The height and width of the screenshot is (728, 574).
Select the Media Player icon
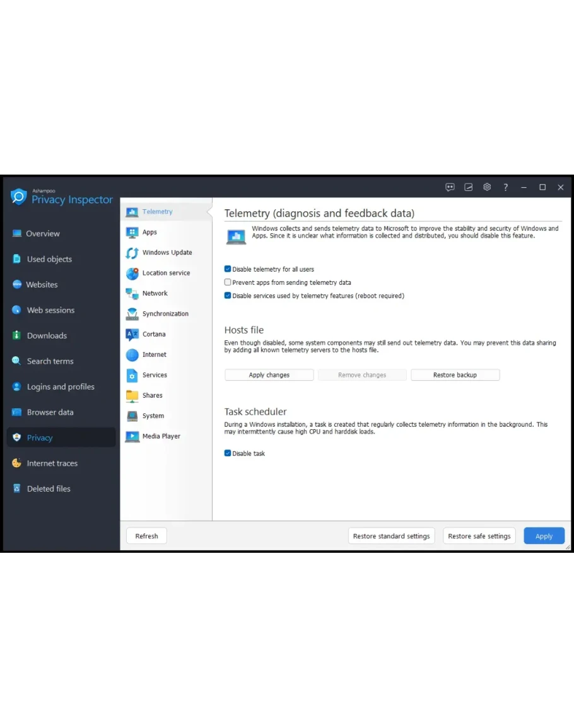[132, 436]
